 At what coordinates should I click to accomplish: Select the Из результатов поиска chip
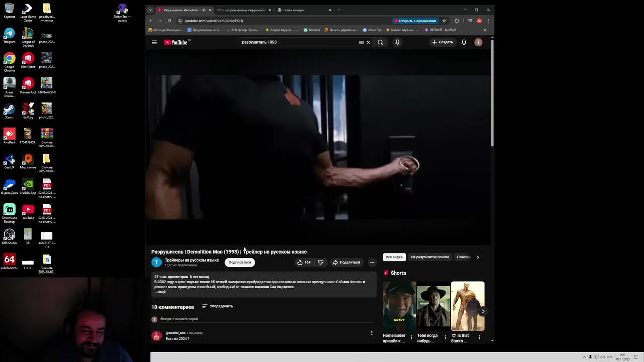(x=430, y=257)
